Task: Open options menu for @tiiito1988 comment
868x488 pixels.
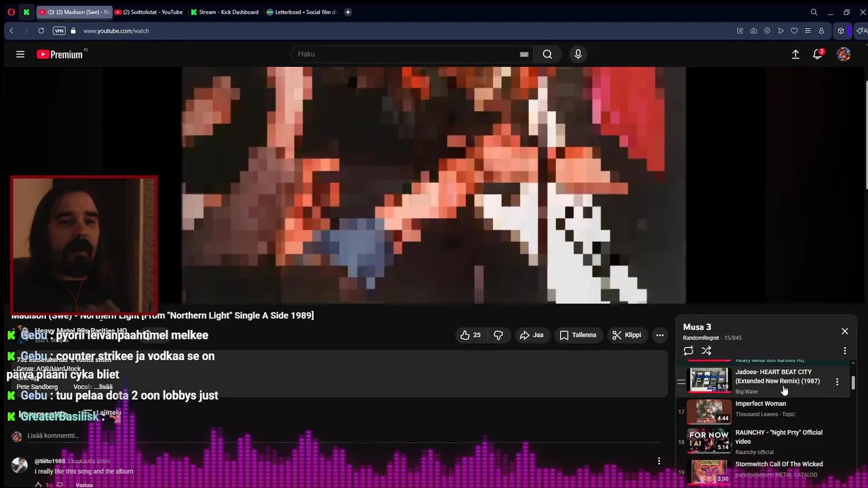Action: 658,462
